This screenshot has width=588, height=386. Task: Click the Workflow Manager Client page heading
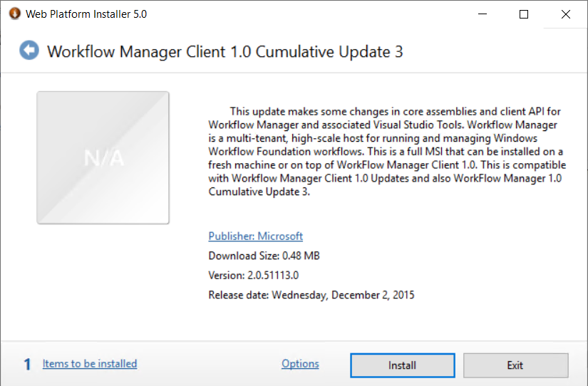pos(225,52)
